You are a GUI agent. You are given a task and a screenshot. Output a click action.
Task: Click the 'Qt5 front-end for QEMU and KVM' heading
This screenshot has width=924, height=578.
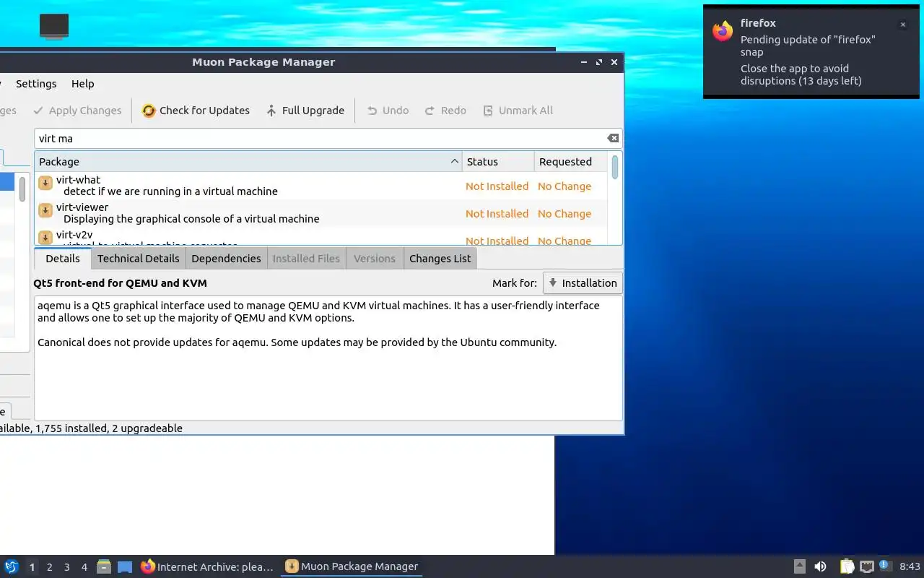pos(122,283)
